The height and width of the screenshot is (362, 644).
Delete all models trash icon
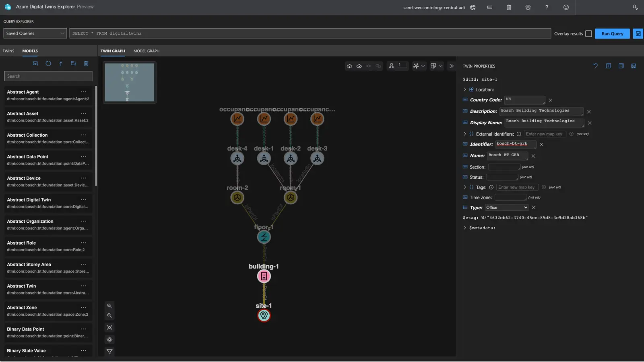tap(86, 64)
